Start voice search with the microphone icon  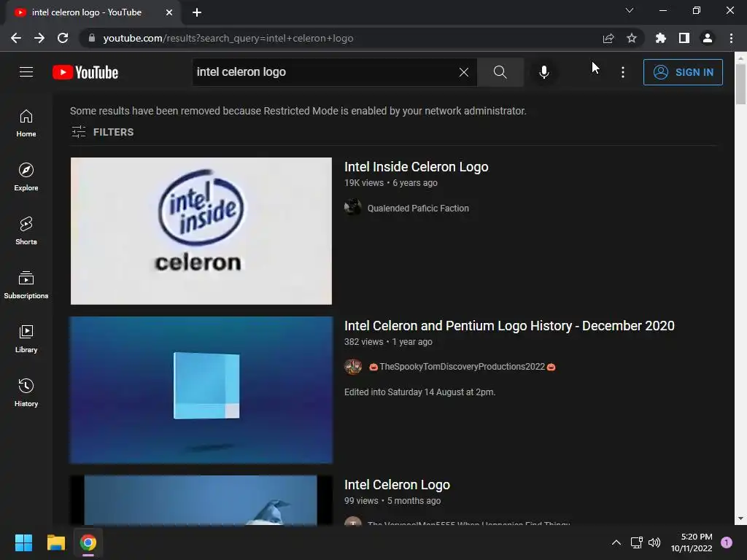click(x=543, y=72)
